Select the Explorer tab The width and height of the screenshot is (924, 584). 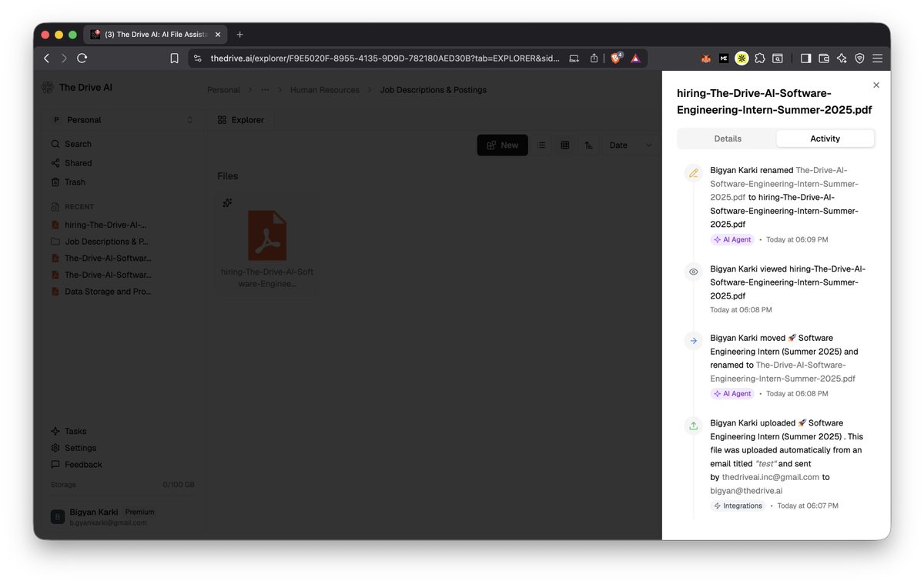pyautogui.click(x=240, y=120)
